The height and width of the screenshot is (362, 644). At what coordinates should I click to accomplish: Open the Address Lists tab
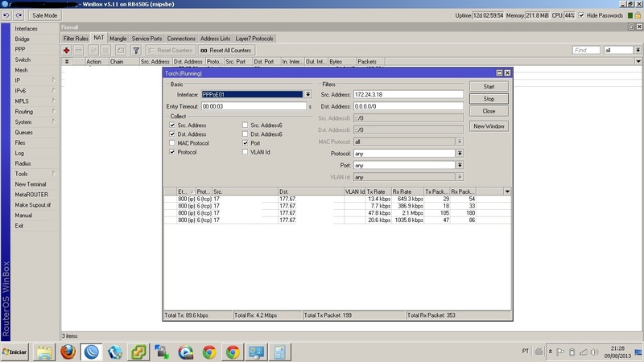(216, 38)
